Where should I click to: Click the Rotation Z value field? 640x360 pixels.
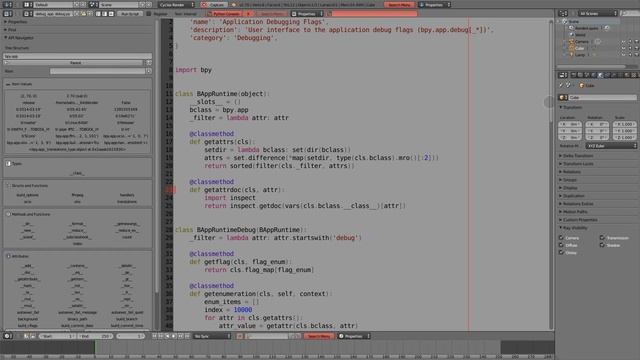tap(597, 138)
